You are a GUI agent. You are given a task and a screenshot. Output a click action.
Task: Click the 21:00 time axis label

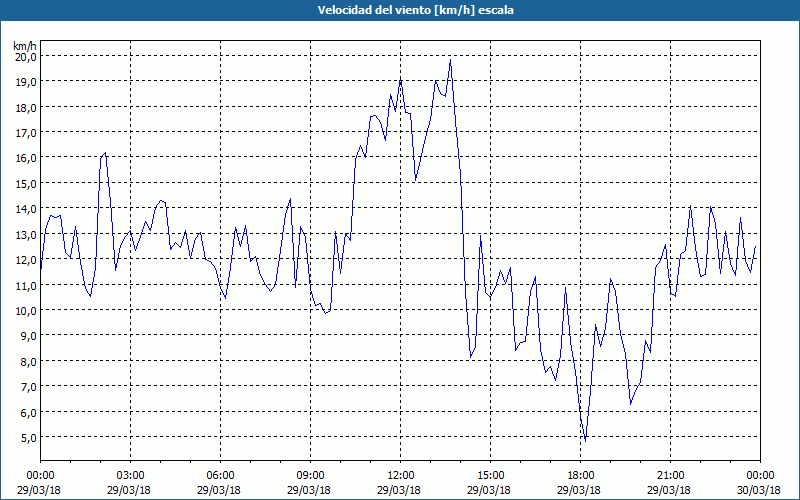(670, 476)
